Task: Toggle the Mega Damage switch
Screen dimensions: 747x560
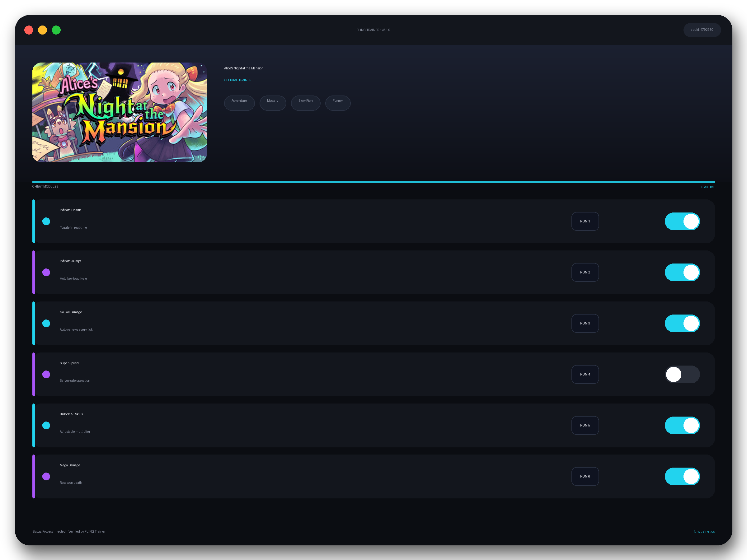Action: (x=682, y=476)
